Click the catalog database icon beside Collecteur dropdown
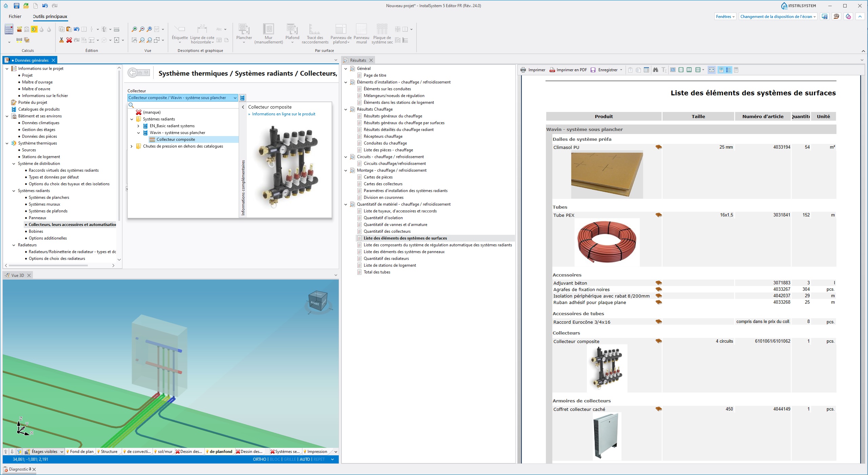868x475 pixels. [242, 98]
